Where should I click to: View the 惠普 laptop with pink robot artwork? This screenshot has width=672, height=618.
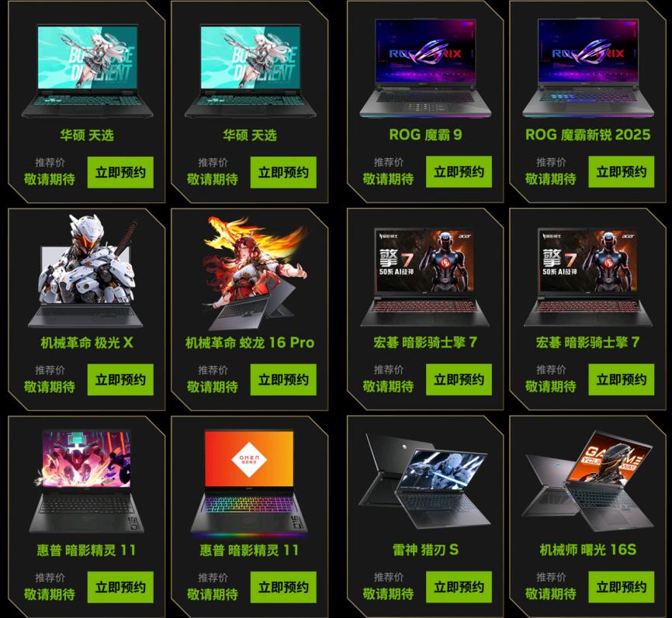click(87, 482)
